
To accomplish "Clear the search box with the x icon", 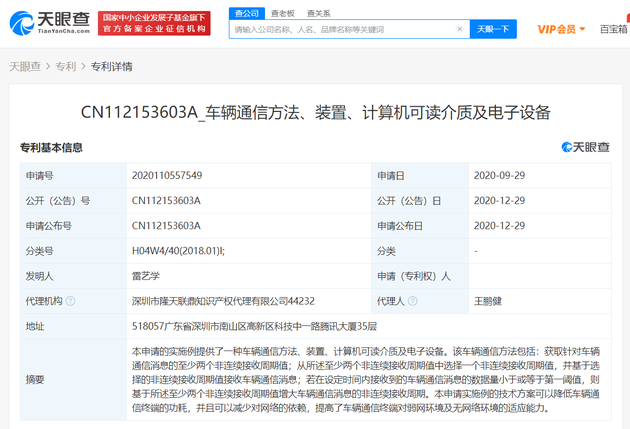I will (460, 29).
